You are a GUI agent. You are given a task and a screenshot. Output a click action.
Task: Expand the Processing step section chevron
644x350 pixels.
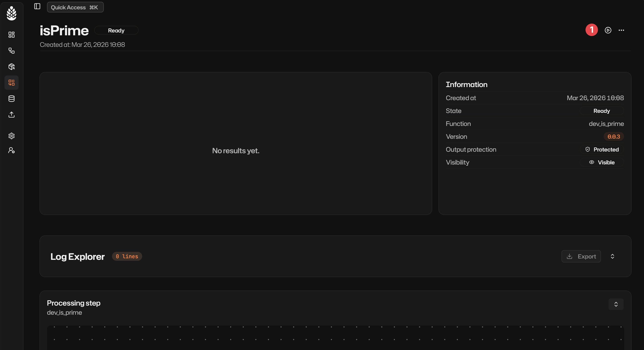616,304
